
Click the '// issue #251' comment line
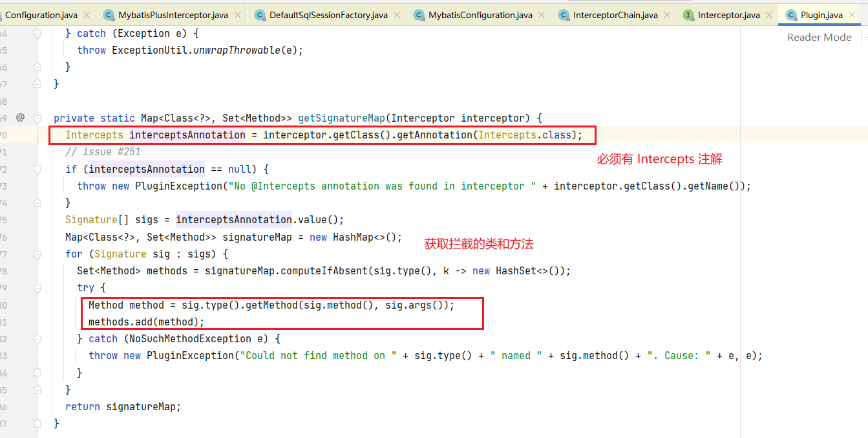pyautogui.click(x=103, y=152)
